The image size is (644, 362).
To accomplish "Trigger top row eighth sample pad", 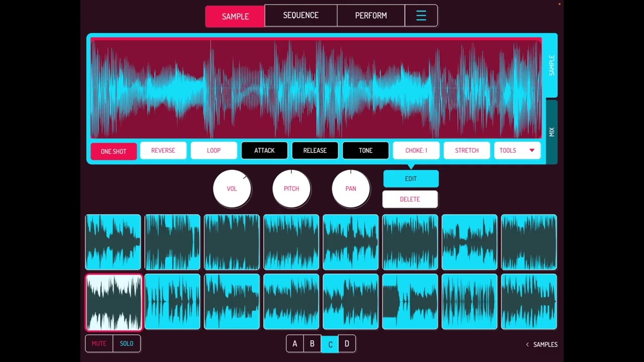I will click(529, 242).
